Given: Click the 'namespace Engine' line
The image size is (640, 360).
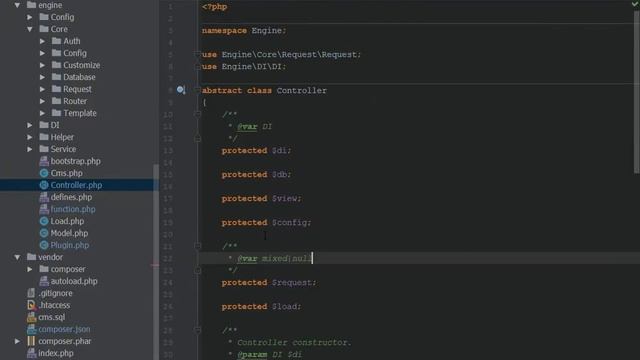Looking at the screenshot, I should [244, 31].
